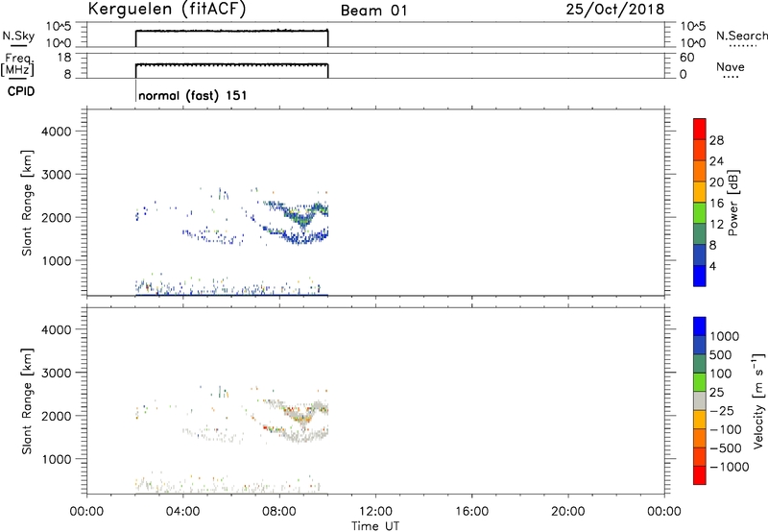Click the 'normal (fast) 151' text
This screenshot has height=532, width=768.
pyautogui.click(x=193, y=95)
